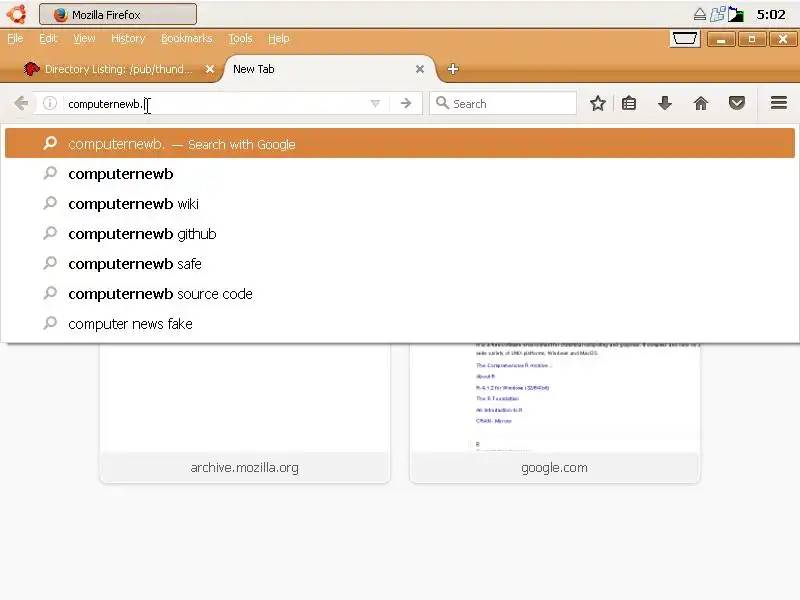
Task: Open the View menu
Action: coord(84,38)
